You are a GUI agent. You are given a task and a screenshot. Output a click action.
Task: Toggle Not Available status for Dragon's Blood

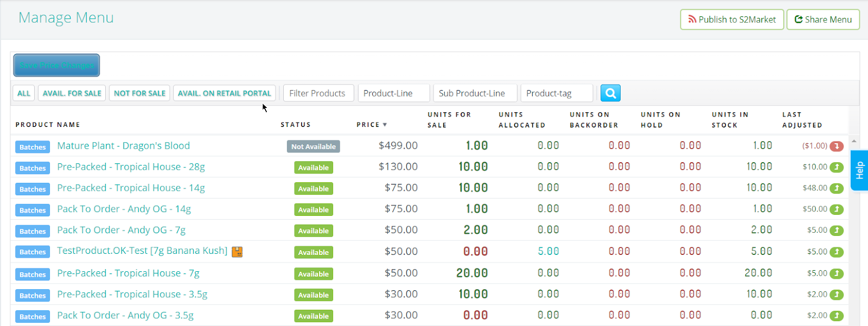click(x=313, y=146)
